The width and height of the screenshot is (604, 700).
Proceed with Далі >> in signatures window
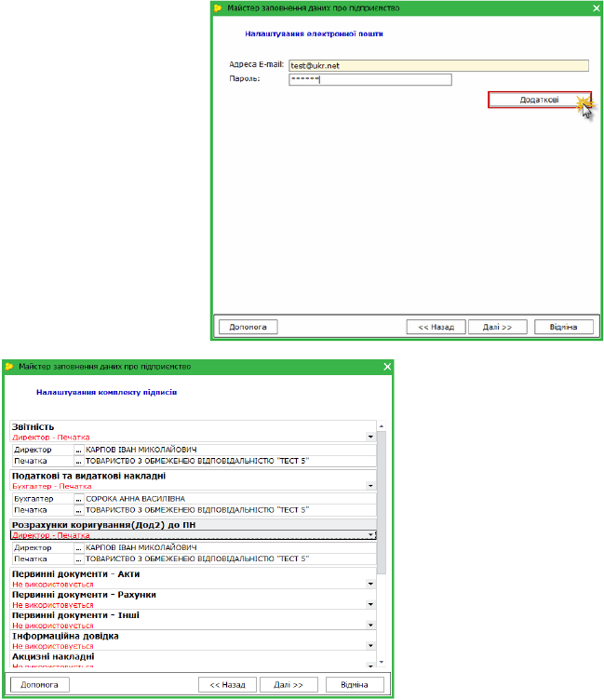click(289, 684)
